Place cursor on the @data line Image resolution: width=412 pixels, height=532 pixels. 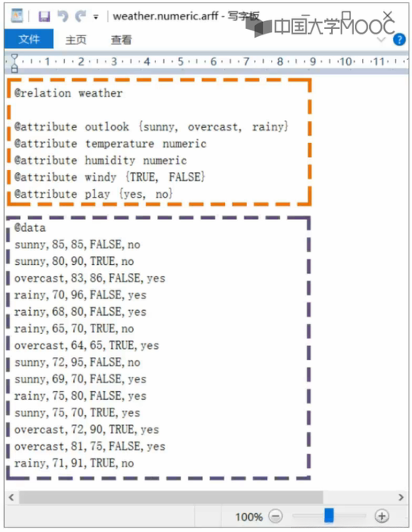pos(30,228)
